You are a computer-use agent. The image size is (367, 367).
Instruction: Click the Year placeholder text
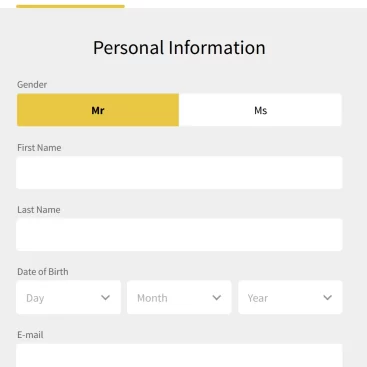click(x=258, y=298)
